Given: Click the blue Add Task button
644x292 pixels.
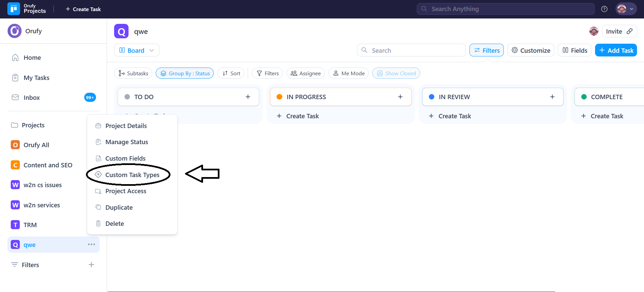Looking at the screenshot, I should click(616, 50).
